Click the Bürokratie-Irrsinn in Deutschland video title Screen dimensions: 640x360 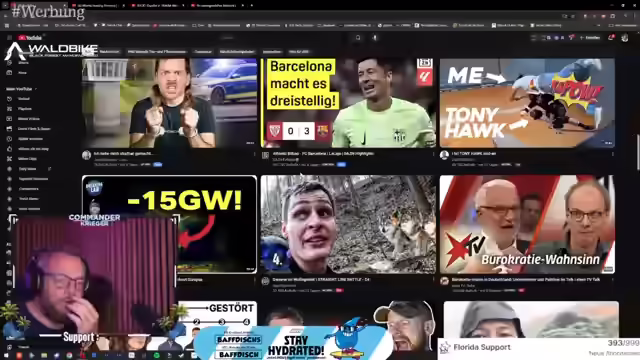(526, 280)
